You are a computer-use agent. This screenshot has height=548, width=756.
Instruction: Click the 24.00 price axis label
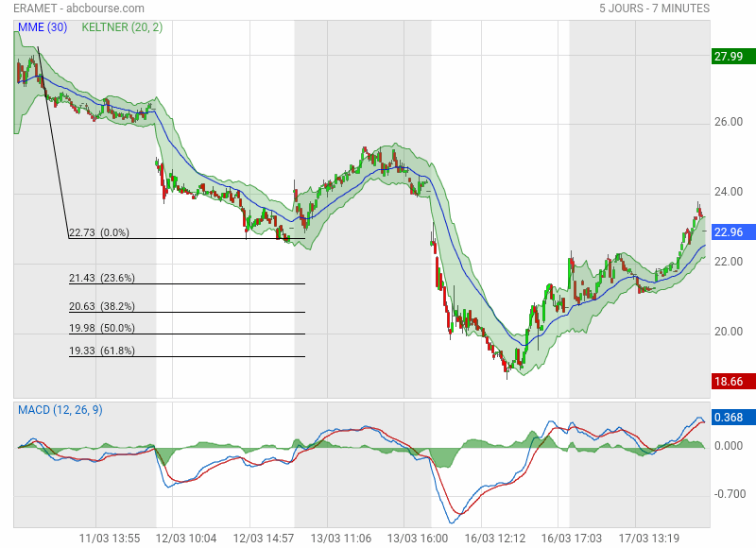[x=729, y=192]
